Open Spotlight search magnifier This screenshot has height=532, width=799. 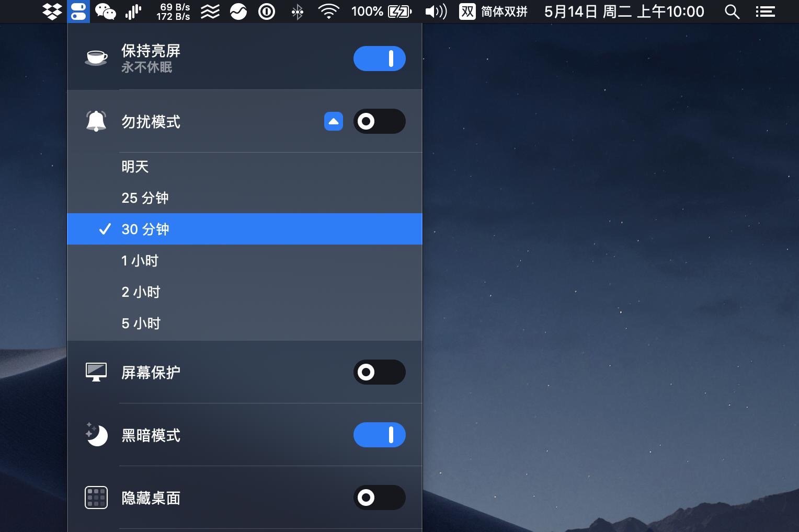732,11
